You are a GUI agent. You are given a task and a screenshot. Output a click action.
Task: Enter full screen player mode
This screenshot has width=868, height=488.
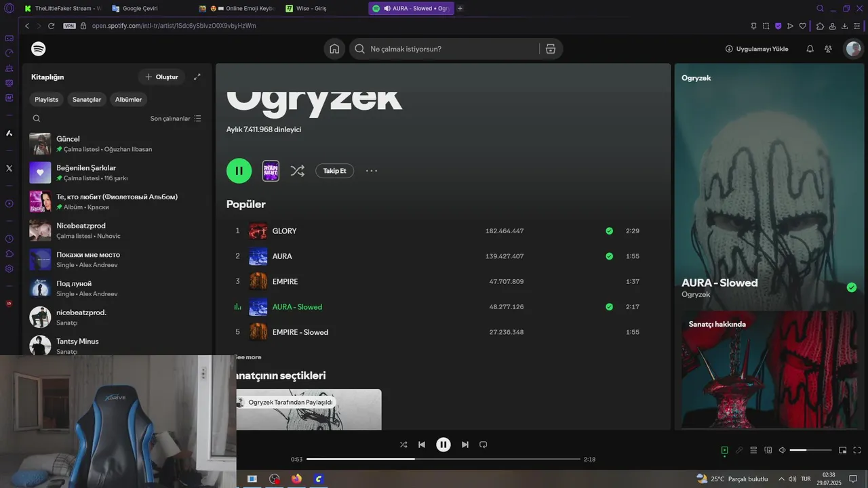857,450
